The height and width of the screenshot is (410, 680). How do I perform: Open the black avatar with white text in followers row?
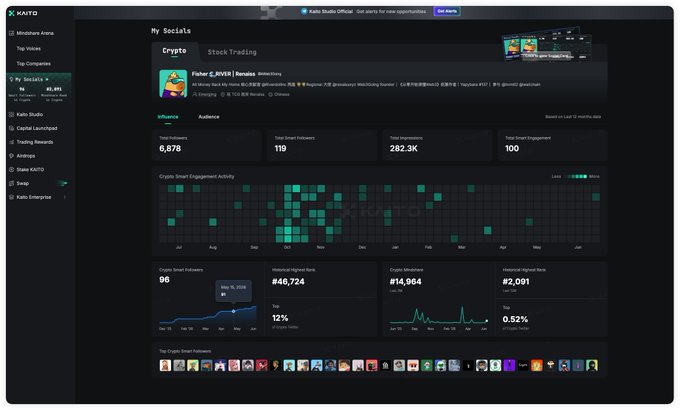(523, 366)
